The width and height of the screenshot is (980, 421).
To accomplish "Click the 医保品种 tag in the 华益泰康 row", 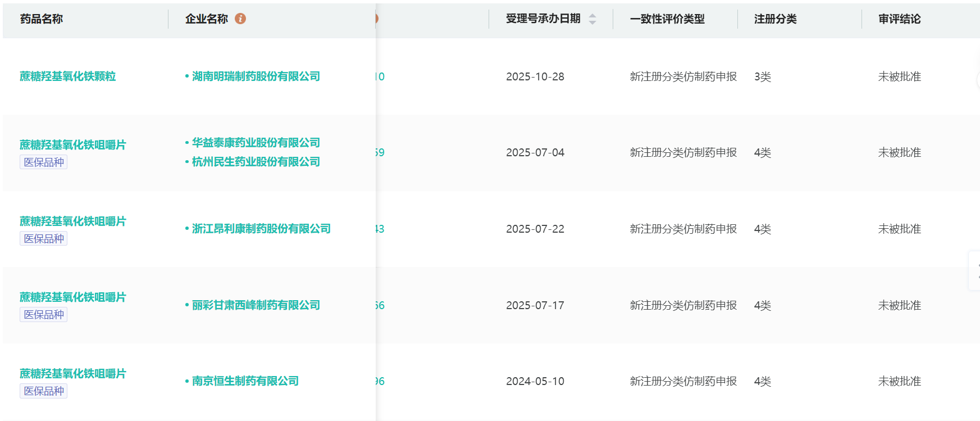I will tap(44, 162).
